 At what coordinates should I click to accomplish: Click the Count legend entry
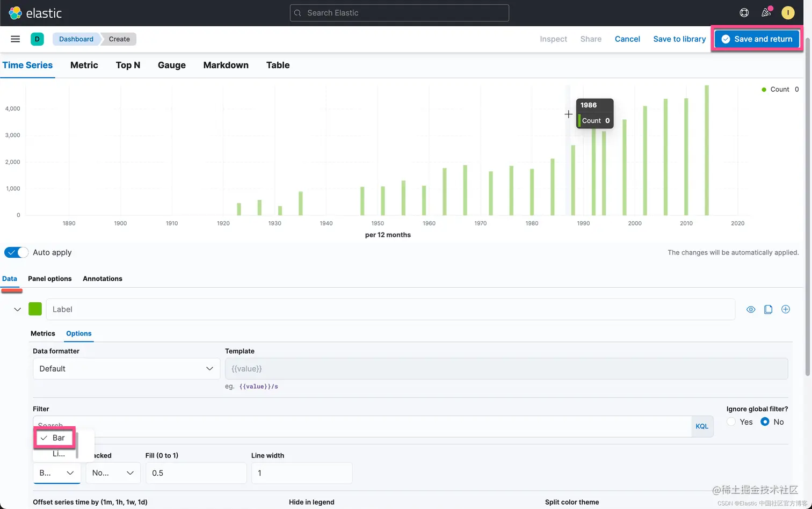point(780,89)
